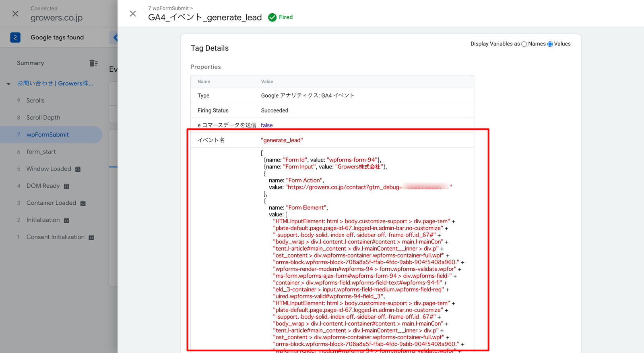Close the Tag Details panel
This screenshot has height=353, width=644.
133,14
